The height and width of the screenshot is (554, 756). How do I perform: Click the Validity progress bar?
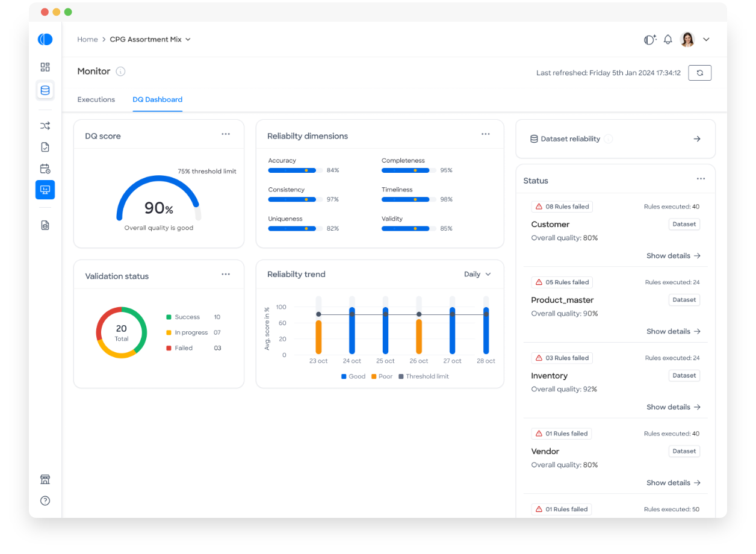pos(409,229)
